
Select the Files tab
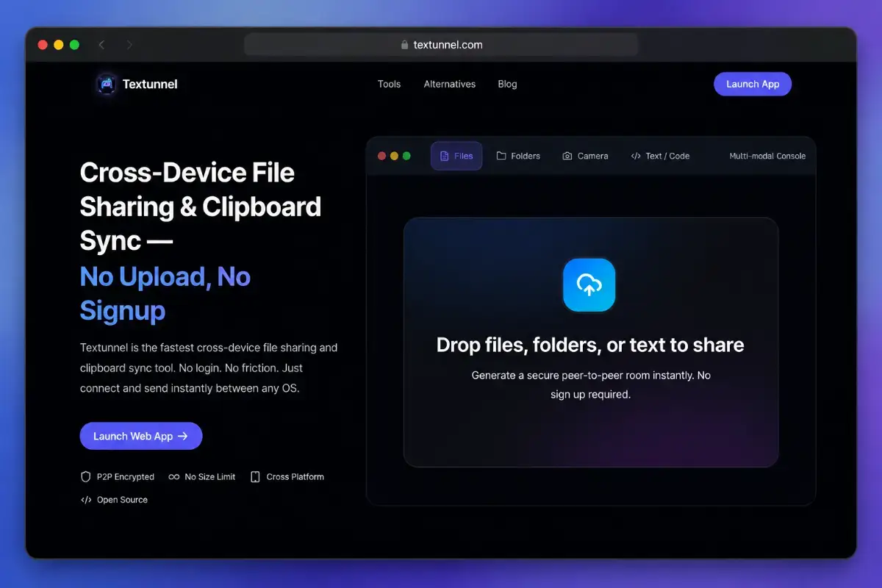click(x=456, y=156)
